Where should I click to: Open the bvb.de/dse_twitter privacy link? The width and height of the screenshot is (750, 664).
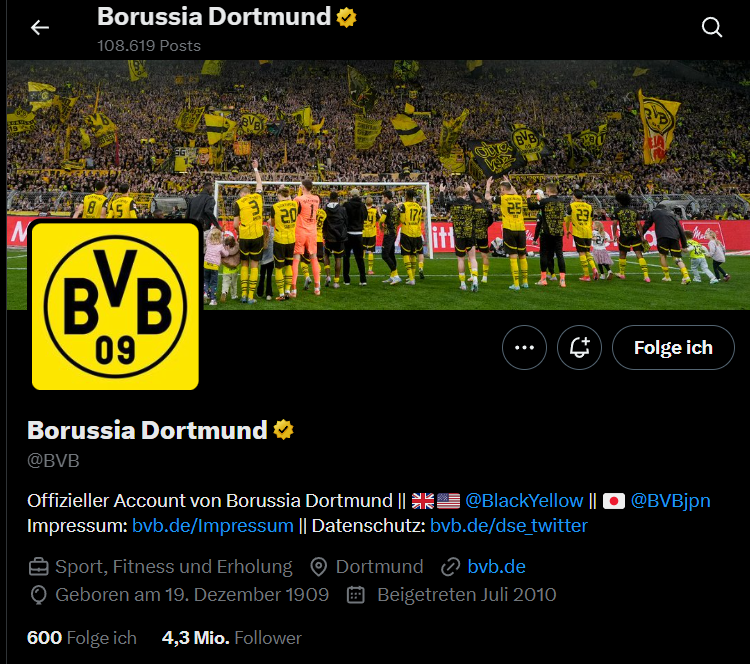point(508,526)
